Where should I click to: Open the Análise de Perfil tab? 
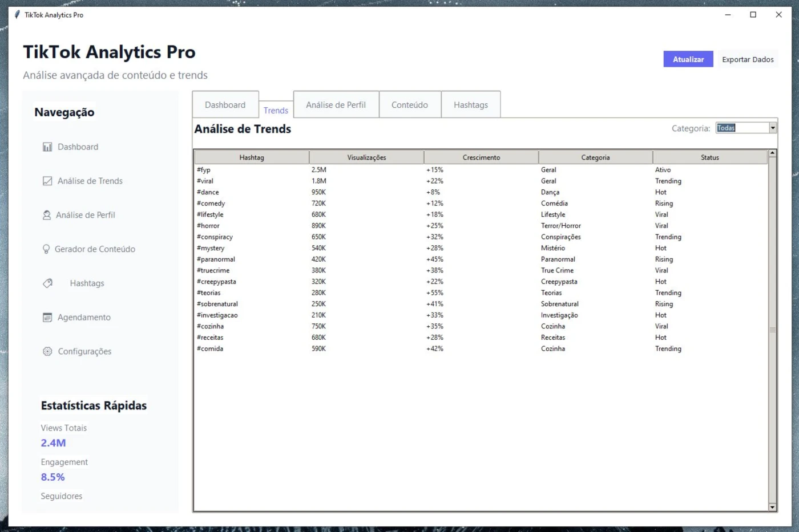tap(336, 105)
